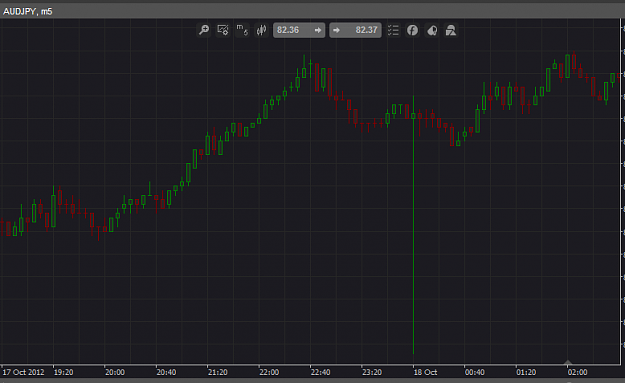This screenshot has height=383, width=625.
Task: Open the m5 timeframe selector
Action: (x=242, y=30)
